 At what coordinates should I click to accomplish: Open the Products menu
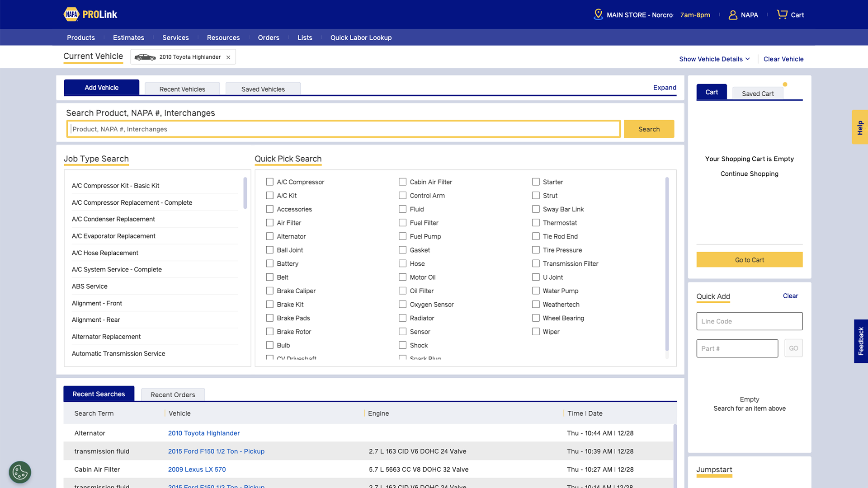click(x=81, y=38)
